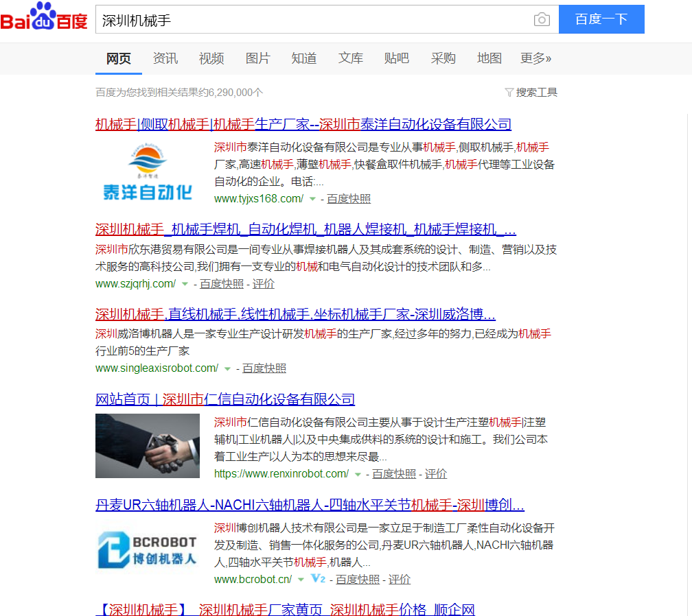Screen dimensions: 692x616
Task: Click 评价 for bcrobot.cn result
Action: point(400,580)
